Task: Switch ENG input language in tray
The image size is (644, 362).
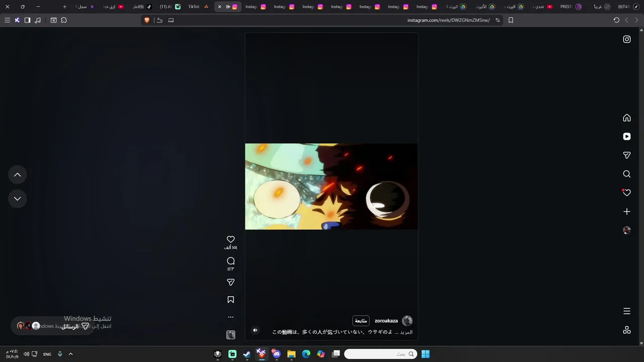Action: (x=47, y=354)
